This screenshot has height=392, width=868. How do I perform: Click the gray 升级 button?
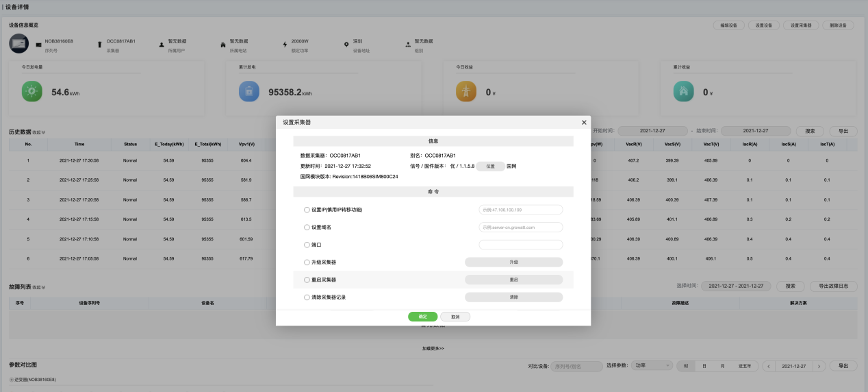tap(513, 262)
